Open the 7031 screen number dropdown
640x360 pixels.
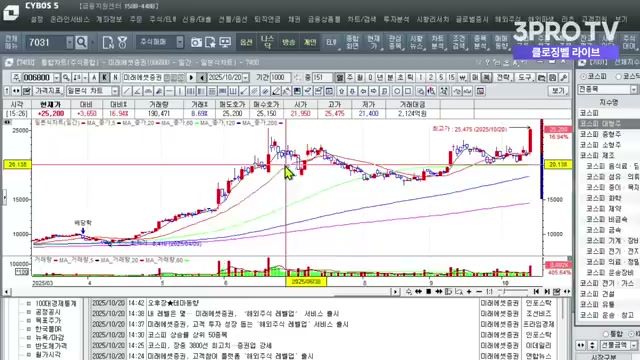70,42
